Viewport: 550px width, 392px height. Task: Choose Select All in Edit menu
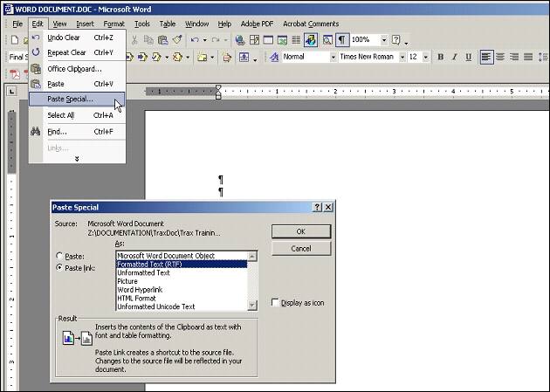tap(77, 115)
